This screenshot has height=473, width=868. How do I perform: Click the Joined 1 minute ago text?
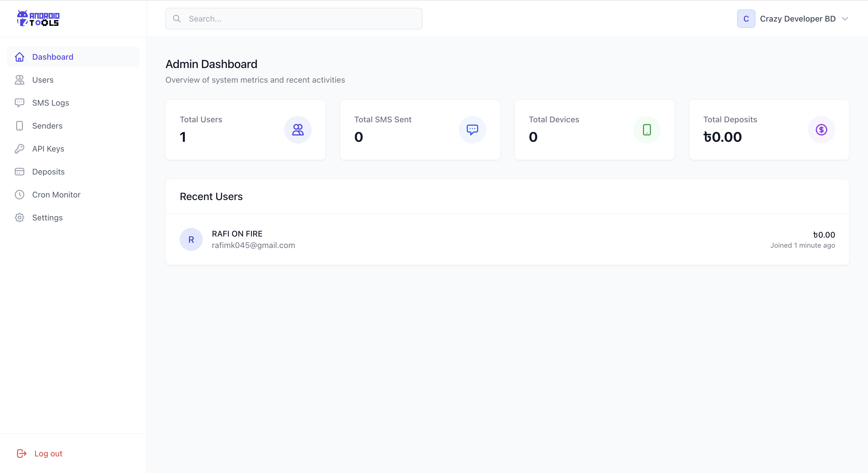point(802,246)
